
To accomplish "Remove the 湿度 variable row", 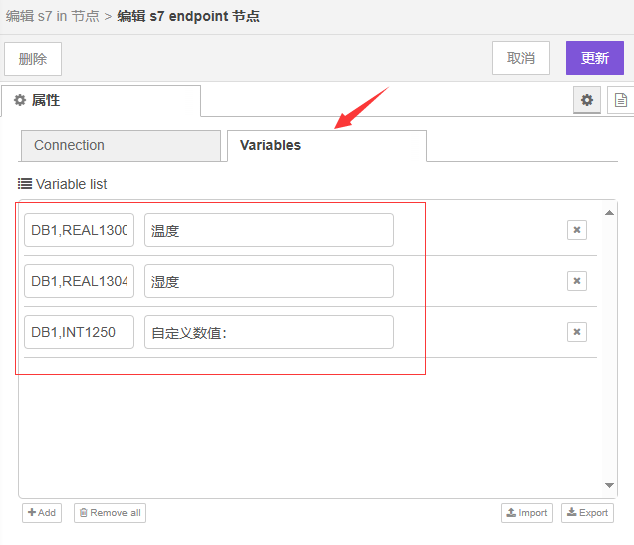I will [576, 281].
